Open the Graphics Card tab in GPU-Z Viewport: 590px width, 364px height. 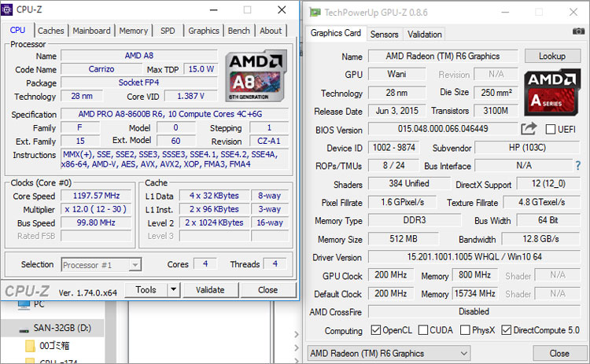pyautogui.click(x=336, y=33)
